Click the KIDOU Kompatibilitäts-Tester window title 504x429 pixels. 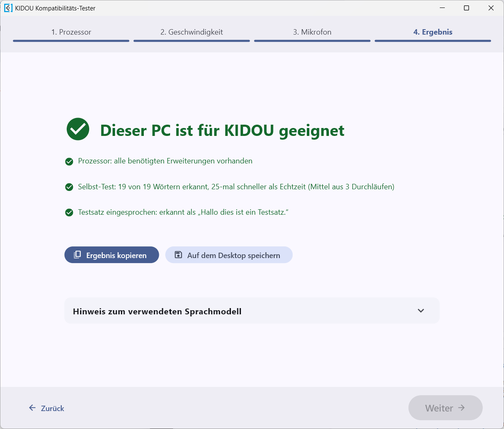[x=55, y=8]
